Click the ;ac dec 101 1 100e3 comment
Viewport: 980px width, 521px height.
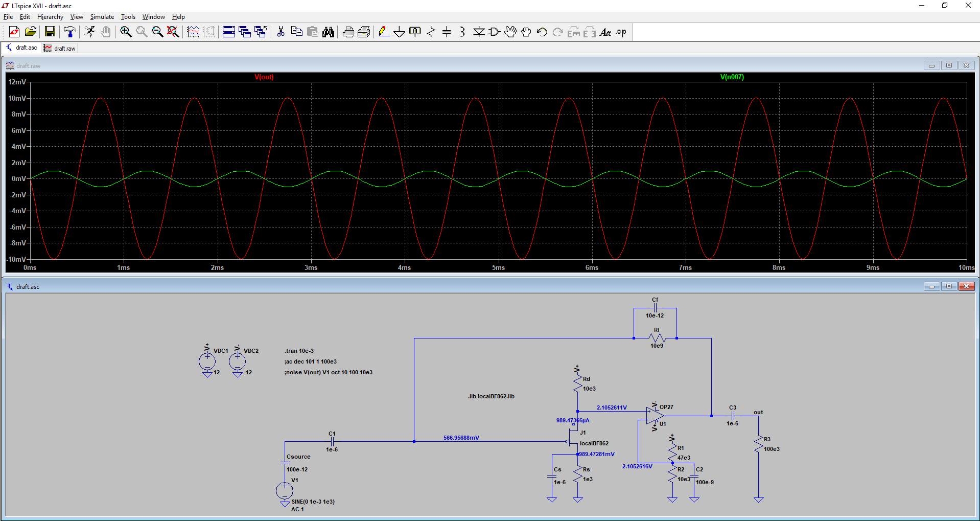(311, 361)
